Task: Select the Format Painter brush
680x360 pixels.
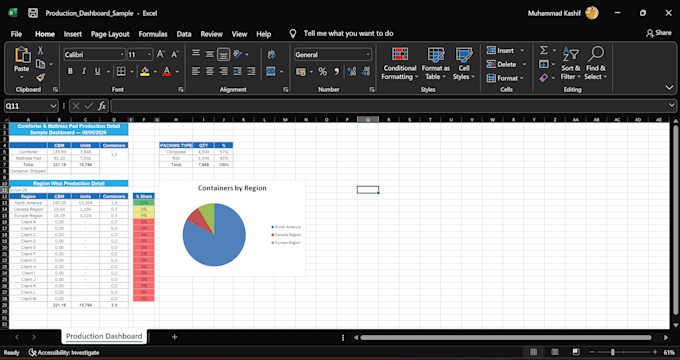Action: [x=40, y=77]
